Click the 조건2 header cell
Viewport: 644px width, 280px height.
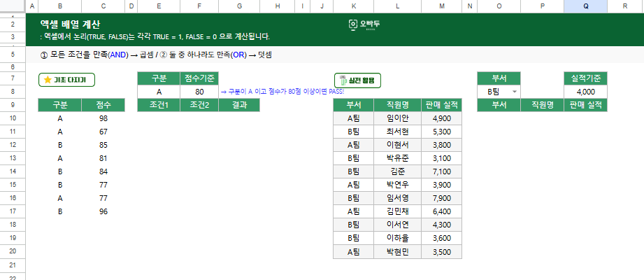(199, 105)
